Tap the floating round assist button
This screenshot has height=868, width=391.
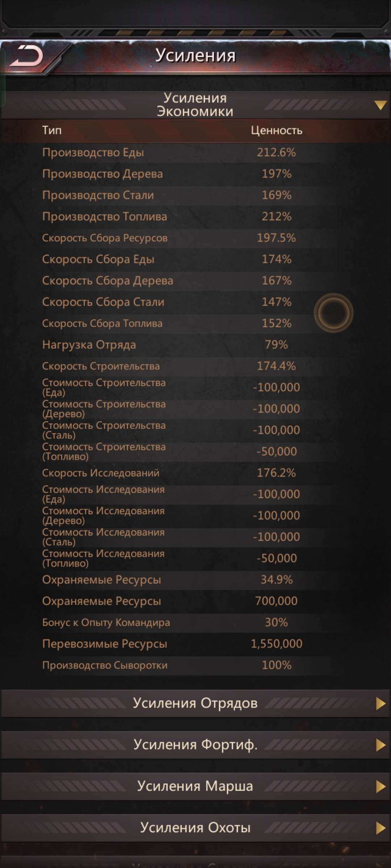(x=333, y=313)
